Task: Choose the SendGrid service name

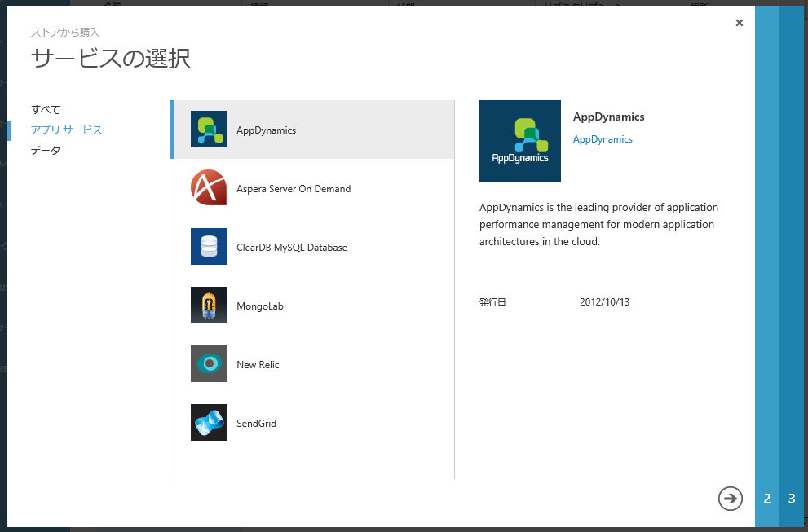Action: point(256,424)
